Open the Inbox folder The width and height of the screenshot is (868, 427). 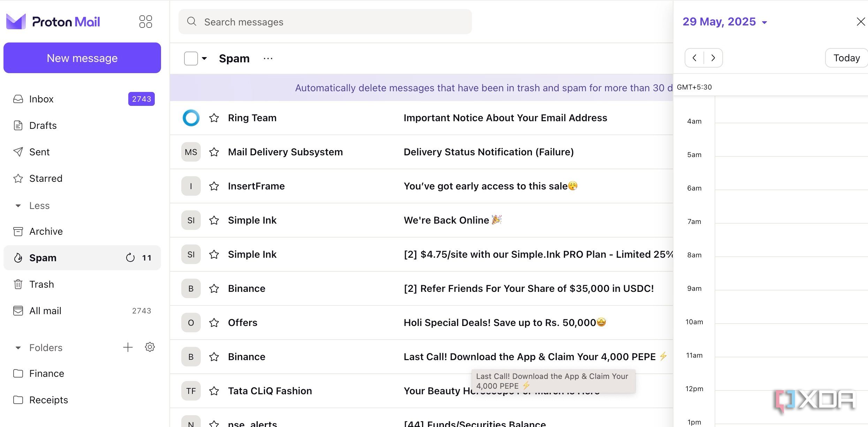[82, 99]
